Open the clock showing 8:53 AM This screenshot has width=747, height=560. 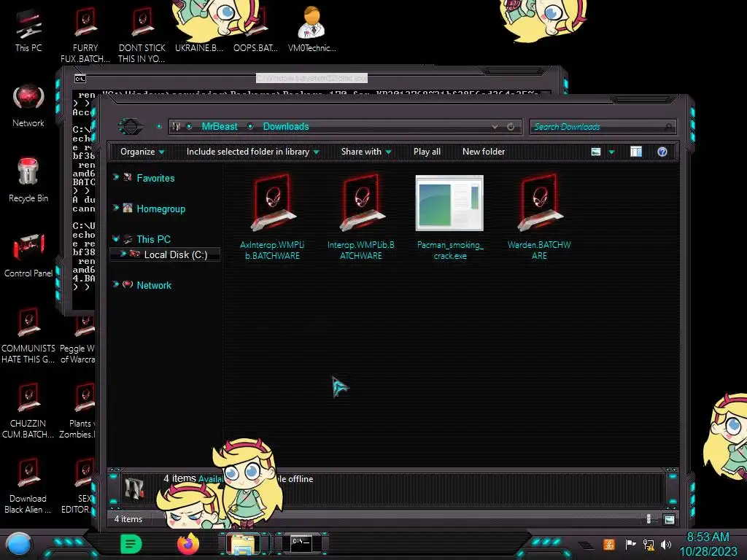708,544
